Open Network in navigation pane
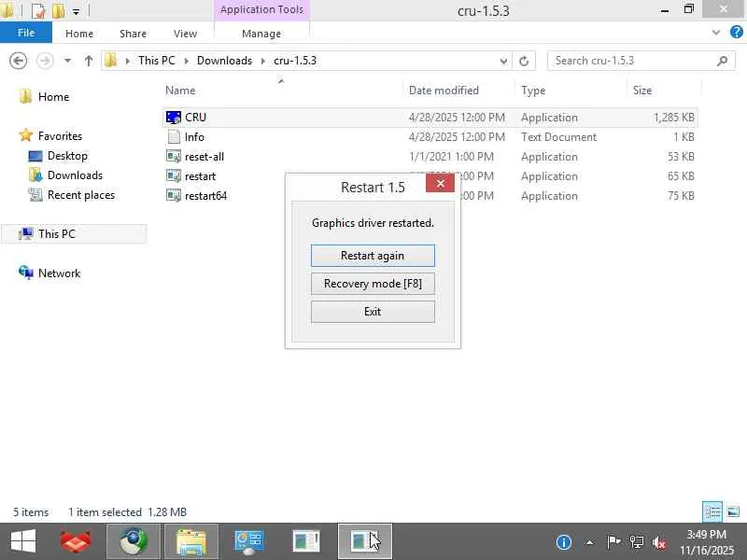This screenshot has width=747, height=560. click(59, 273)
